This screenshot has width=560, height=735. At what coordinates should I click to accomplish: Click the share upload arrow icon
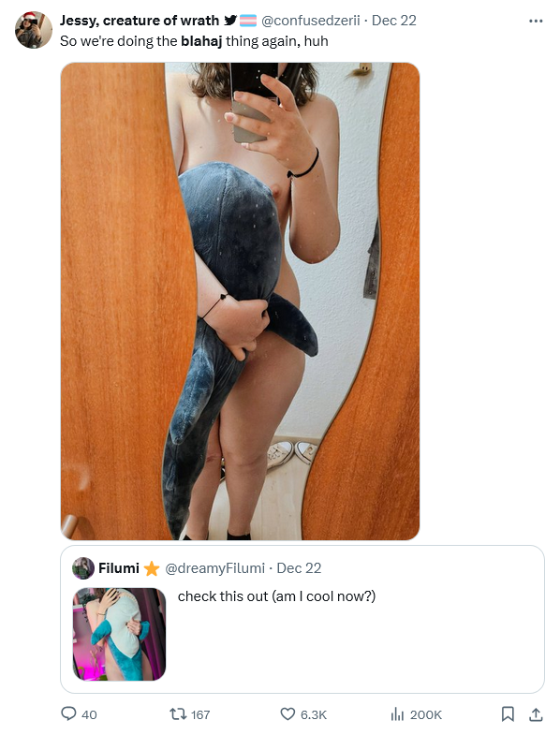click(536, 713)
